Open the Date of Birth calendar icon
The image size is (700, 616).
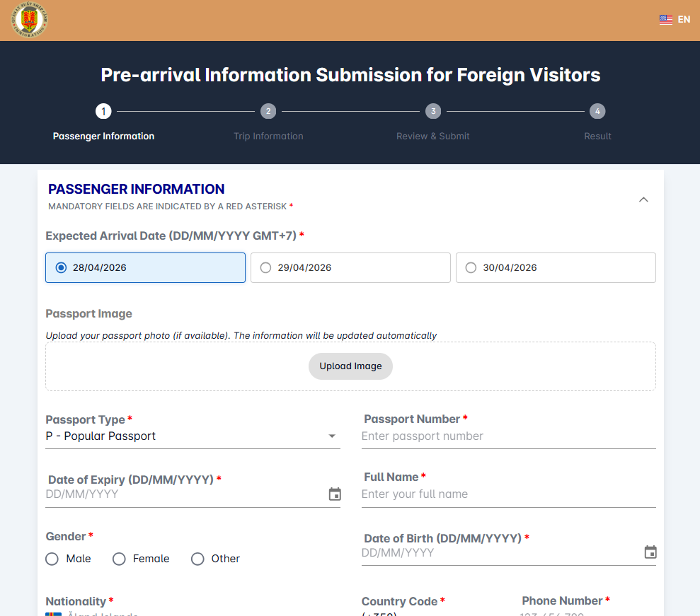650,552
